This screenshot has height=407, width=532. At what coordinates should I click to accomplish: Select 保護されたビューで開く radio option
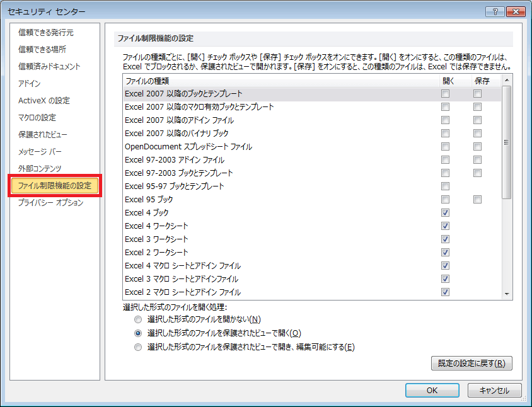138,333
